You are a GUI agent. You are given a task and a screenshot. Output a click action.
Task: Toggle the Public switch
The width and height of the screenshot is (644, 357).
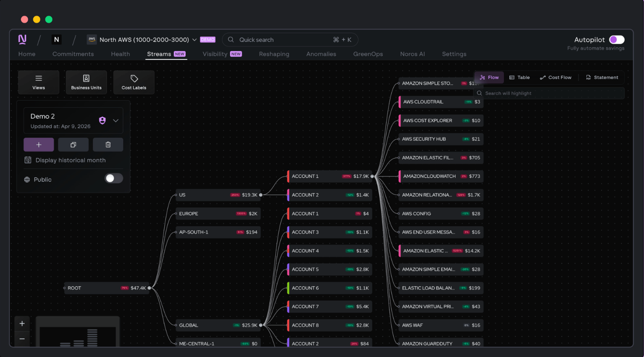[x=114, y=178]
